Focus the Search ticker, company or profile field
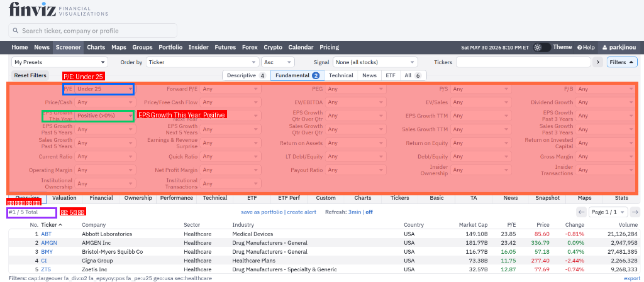Screen dimensions: 644x282 (93, 31)
